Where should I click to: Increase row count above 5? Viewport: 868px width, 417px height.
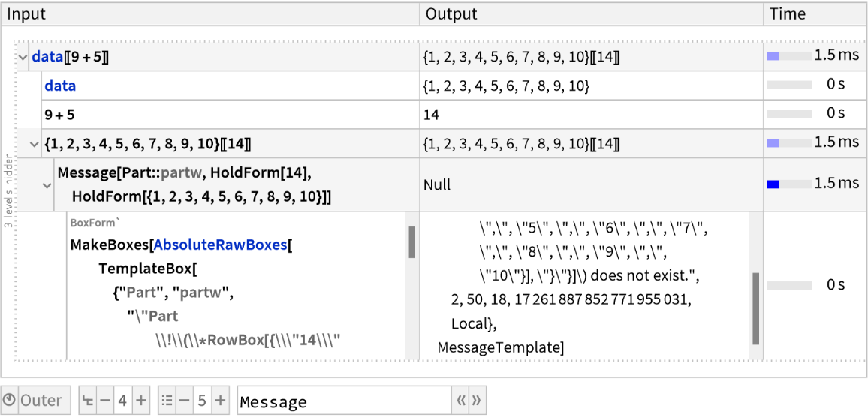pos(219,400)
